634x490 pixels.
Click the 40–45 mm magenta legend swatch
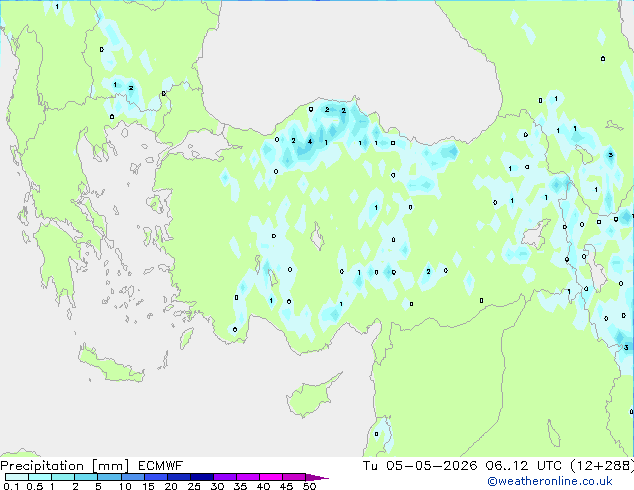click(x=271, y=477)
